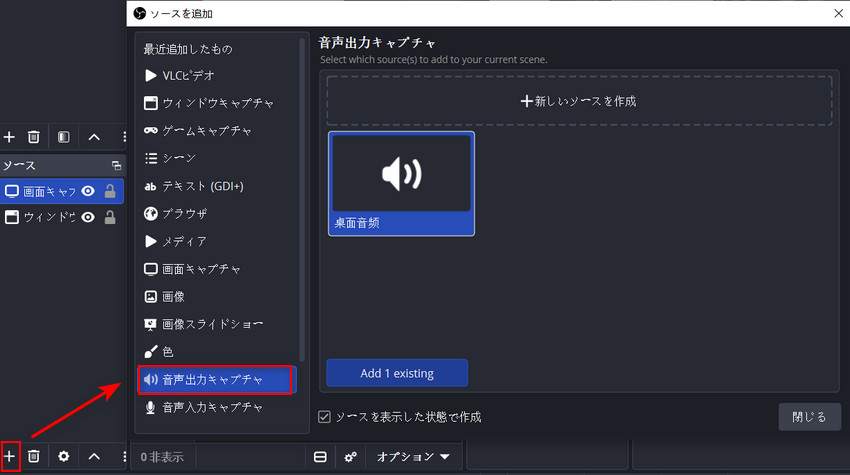Image resolution: width=850 pixels, height=475 pixels.
Task: Click advanced audio gears icon
Action: (x=351, y=457)
